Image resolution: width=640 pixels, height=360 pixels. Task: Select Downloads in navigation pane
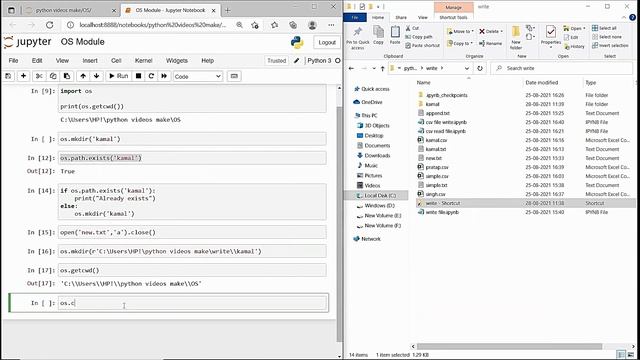coord(374,155)
